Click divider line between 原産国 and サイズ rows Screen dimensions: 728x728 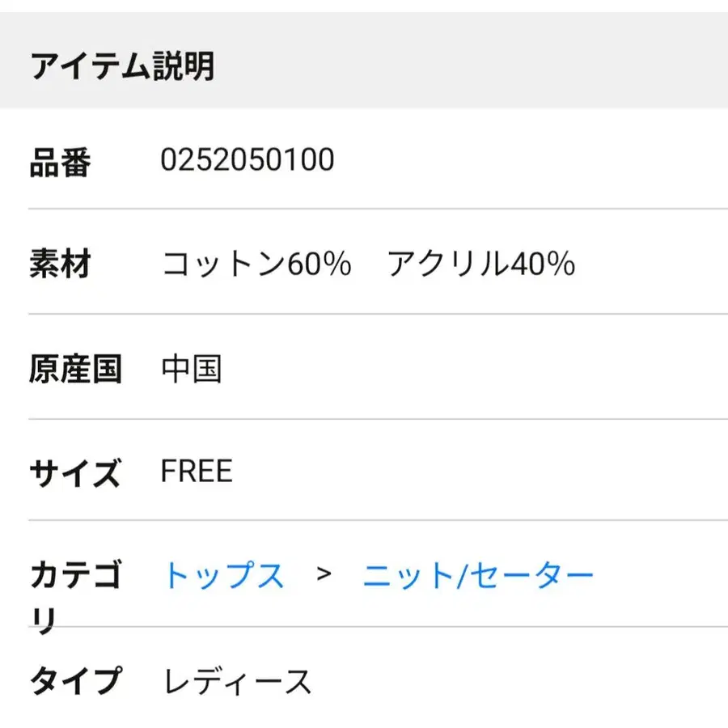click(x=364, y=419)
